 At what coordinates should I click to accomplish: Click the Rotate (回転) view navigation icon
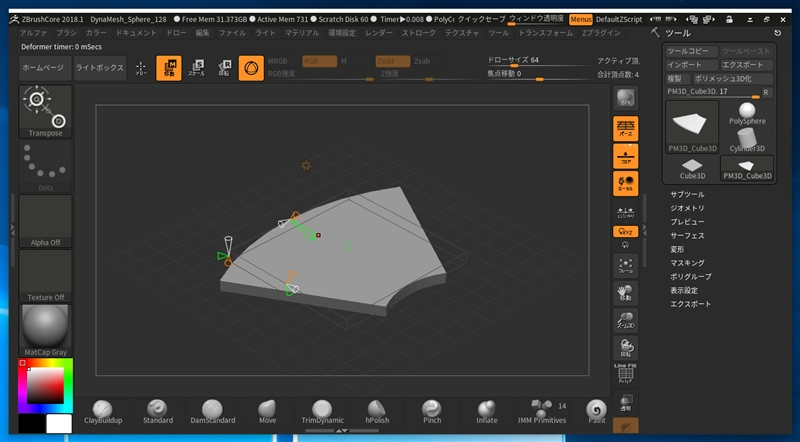pyautogui.click(x=626, y=349)
